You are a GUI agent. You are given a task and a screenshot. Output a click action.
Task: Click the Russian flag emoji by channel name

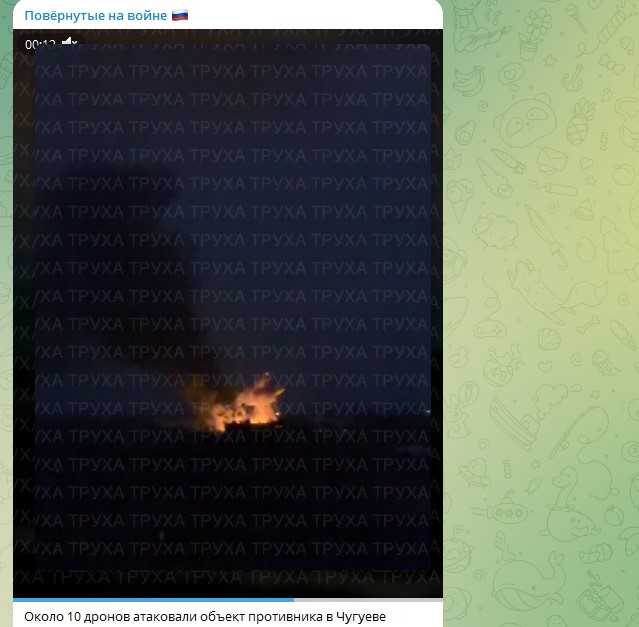pyautogui.click(x=180, y=15)
